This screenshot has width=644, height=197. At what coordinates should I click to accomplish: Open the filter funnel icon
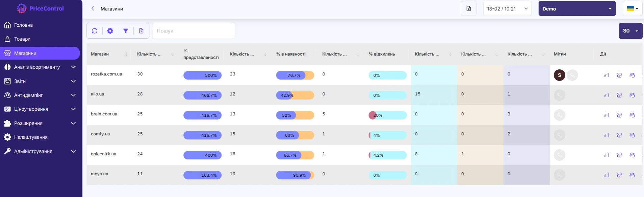coord(126,31)
